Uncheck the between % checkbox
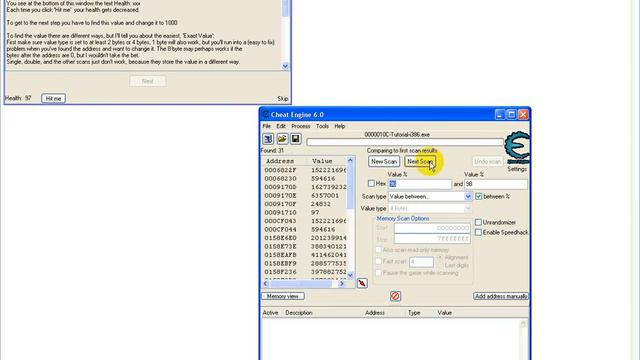 point(479,196)
